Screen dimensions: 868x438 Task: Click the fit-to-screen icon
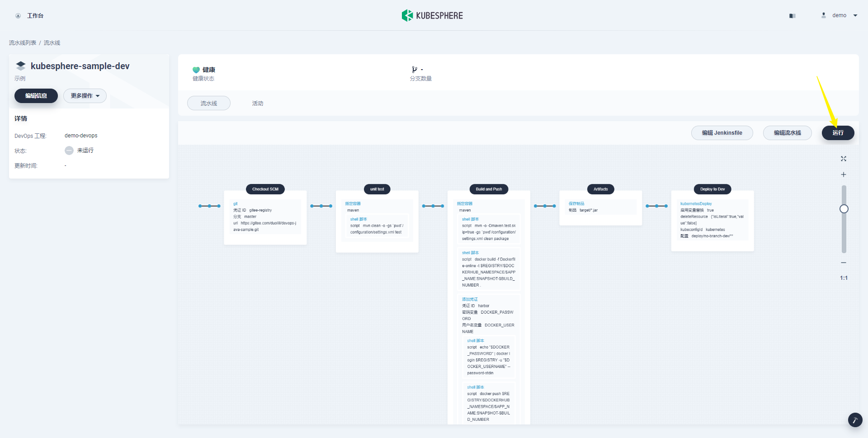click(844, 159)
